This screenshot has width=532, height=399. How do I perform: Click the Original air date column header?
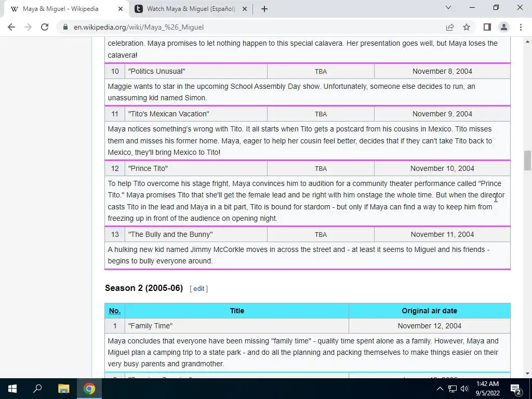click(430, 311)
